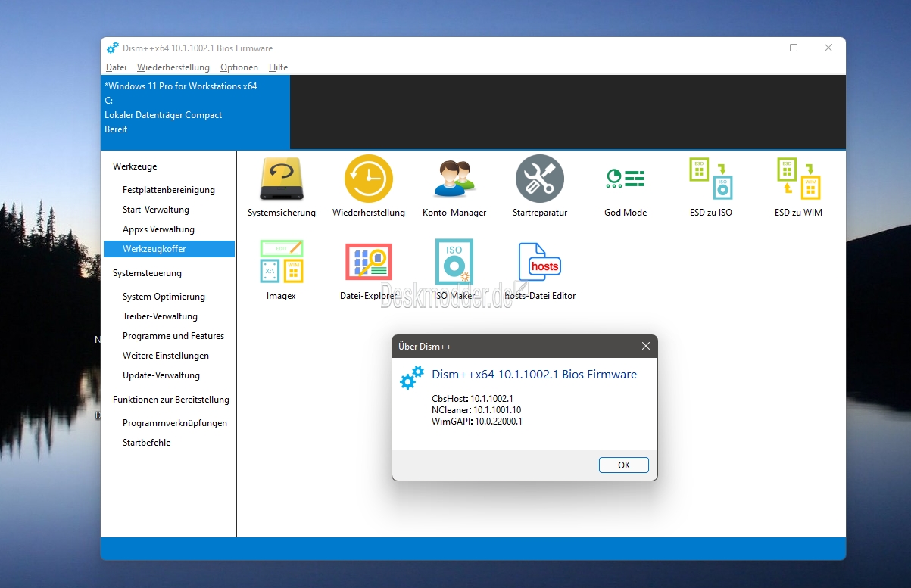Minimize the Dism++ window
Screen dimensions: 911x588
coord(759,48)
